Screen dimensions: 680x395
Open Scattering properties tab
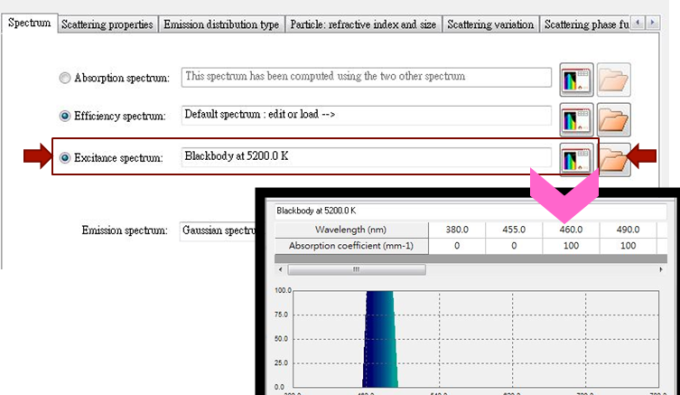(107, 24)
